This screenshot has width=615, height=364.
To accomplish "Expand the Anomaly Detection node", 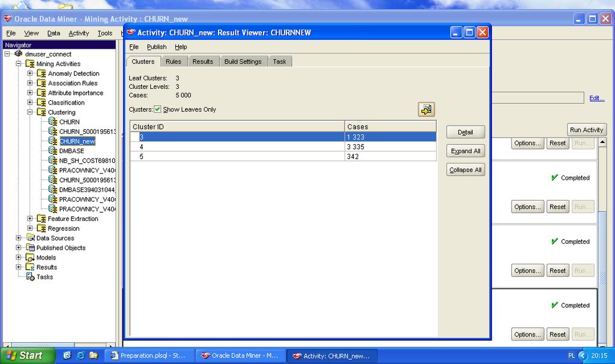I will click(x=30, y=73).
